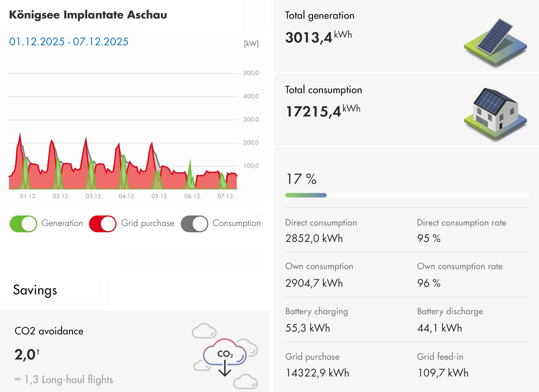539x392 pixels.
Task: Select the 06.12. day on chart axis
Action: coord(193,196)
